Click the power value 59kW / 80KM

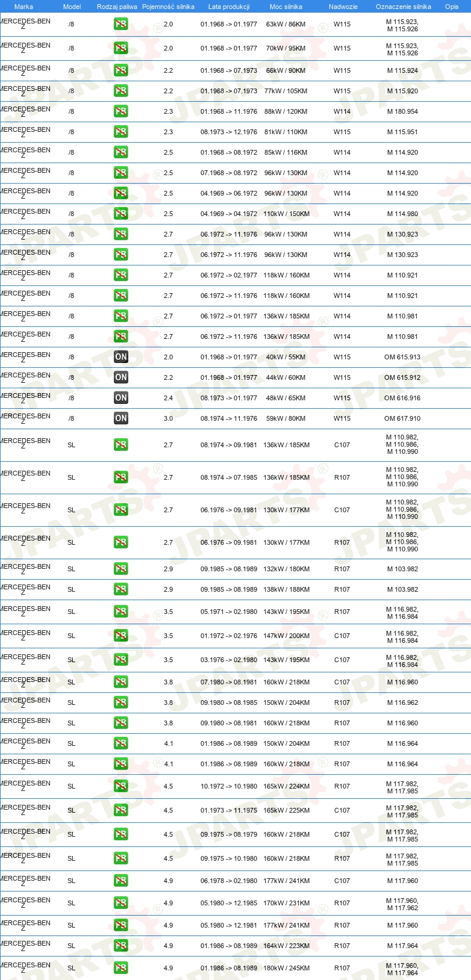[286, 419]
